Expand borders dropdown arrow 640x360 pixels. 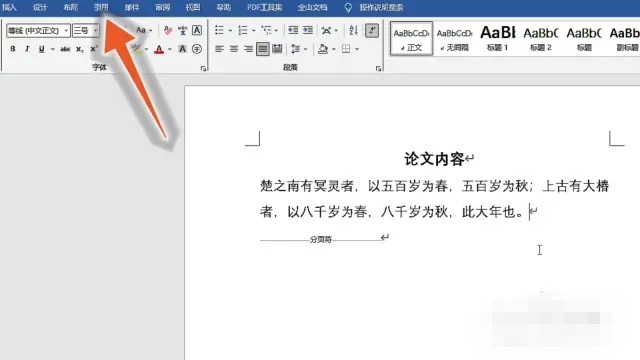[x=357, y=49]
